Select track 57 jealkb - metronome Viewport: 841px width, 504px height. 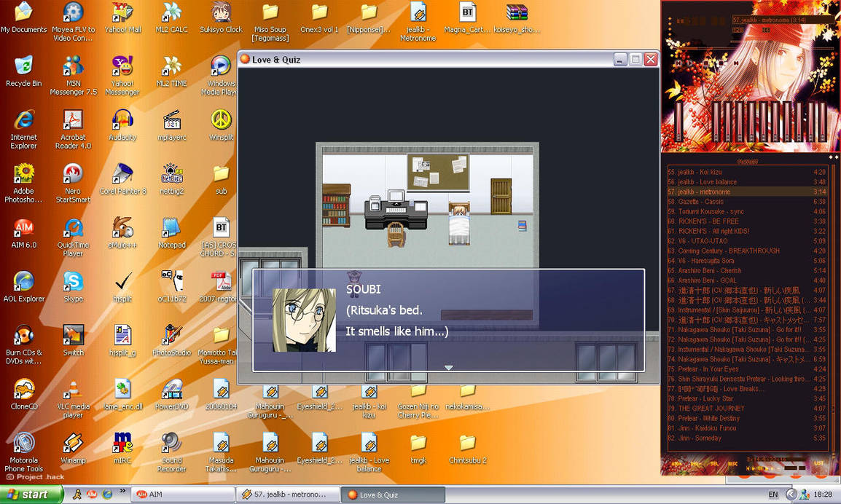pyautogui.click(x=746, y=192)
